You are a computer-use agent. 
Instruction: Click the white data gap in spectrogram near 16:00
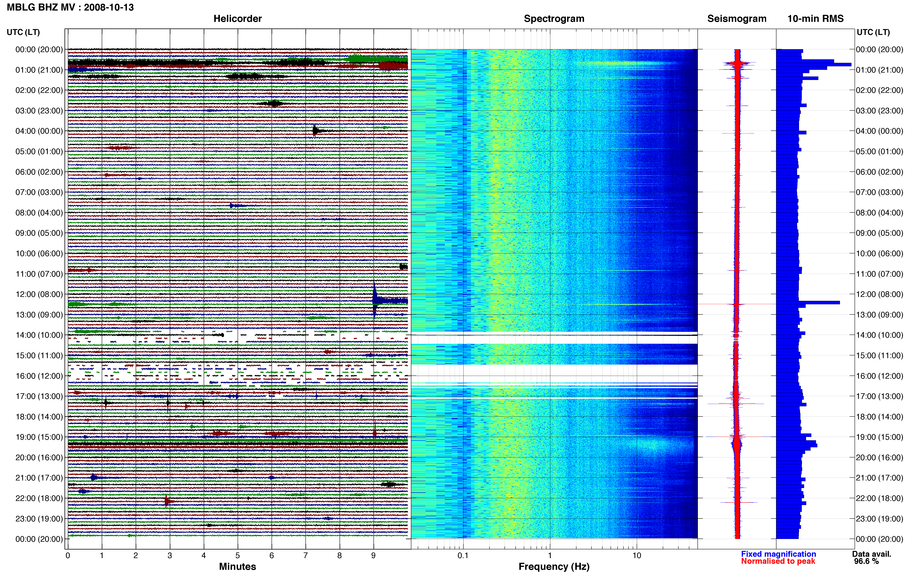pos(554,373)
